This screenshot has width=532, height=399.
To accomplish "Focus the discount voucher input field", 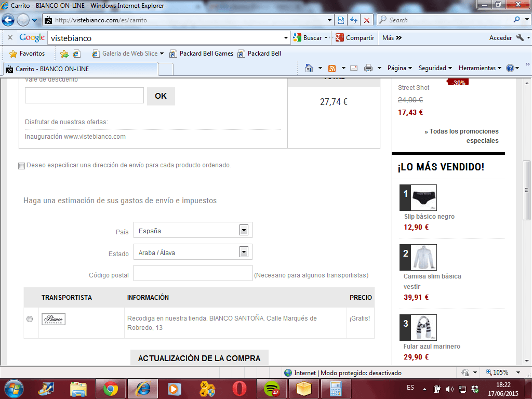I will click(x=84, y=96).
